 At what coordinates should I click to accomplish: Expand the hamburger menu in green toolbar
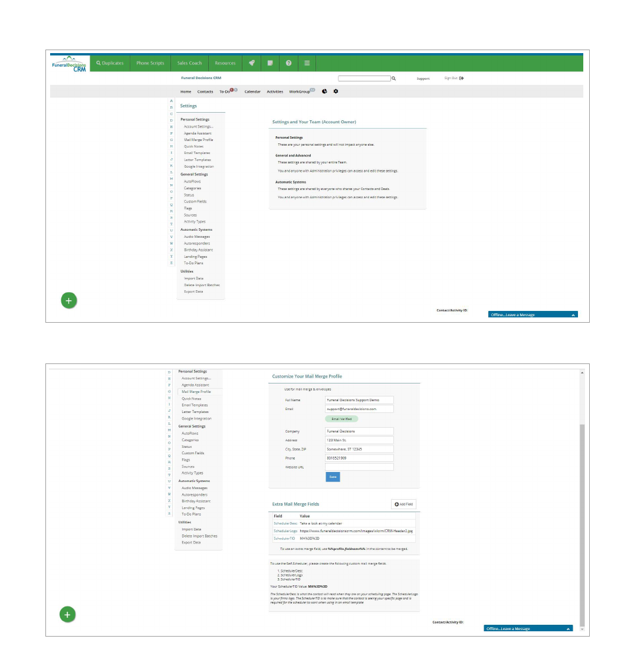307,63
